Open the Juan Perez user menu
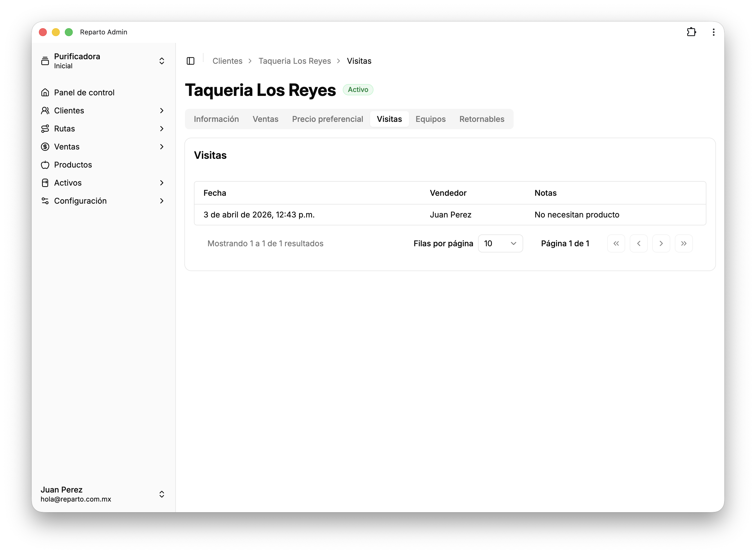This screenshot has width=756, height=554. [103, 494]
